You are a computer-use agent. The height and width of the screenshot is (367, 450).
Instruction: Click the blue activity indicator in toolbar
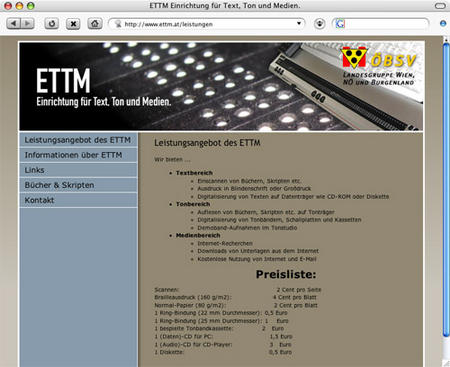click(443, 24)
